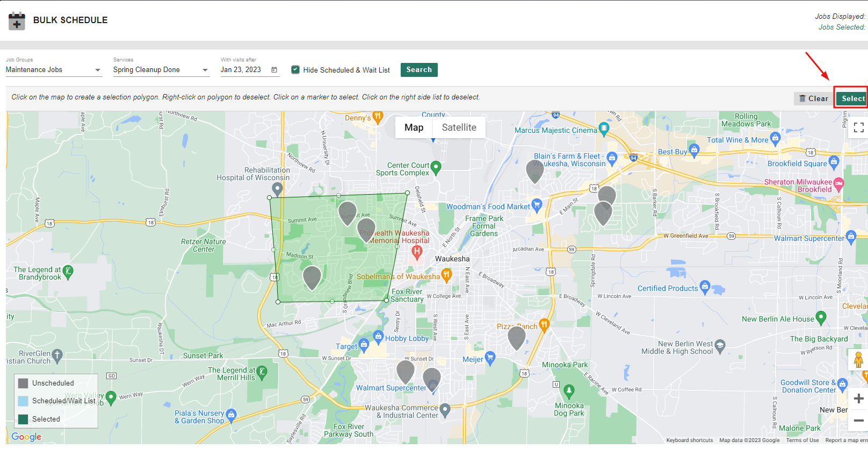Click the Brookfield Square shopping pin

[x=834, y=161]
